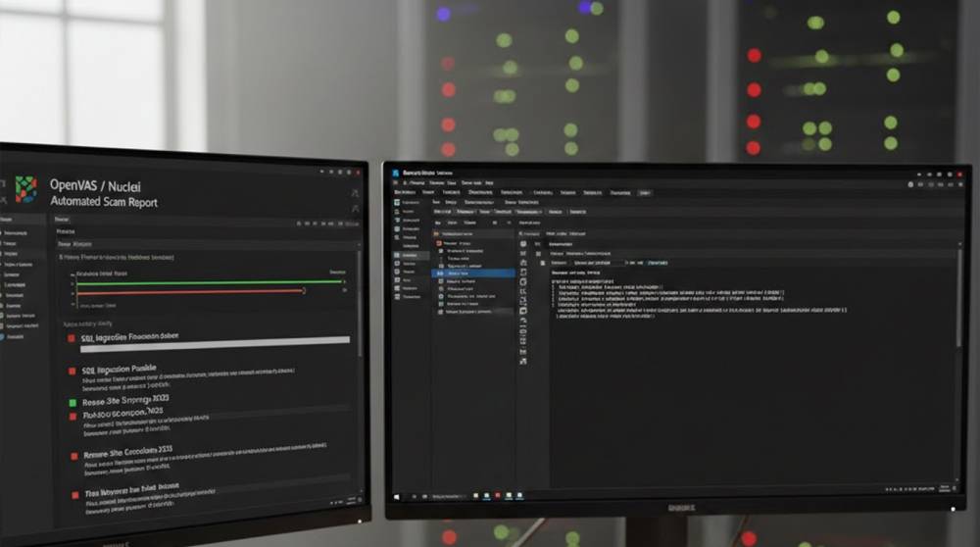Screen dimensions: 980x547
Task: Click the vertical scrollbar of right monitor editor
Action: 959,299
